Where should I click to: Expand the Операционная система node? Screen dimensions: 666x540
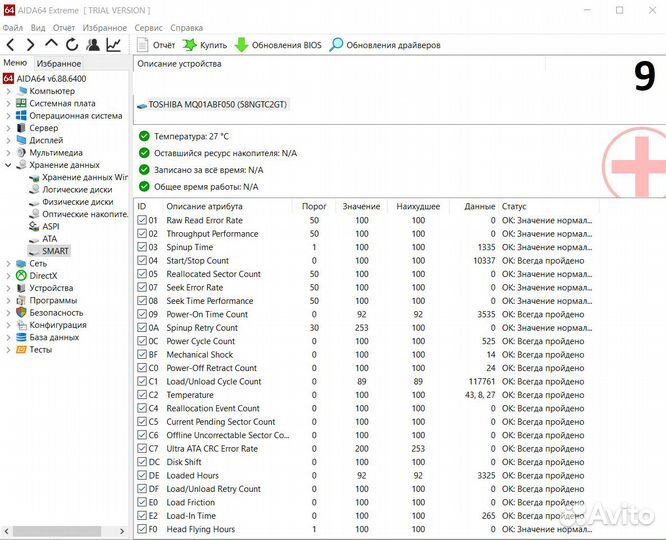click(8, 116)
